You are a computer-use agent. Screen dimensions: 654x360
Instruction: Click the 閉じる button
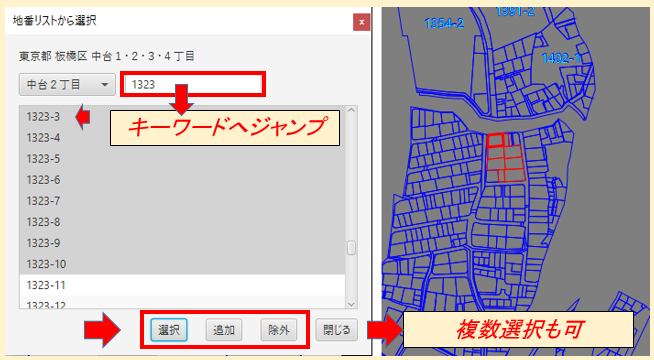click(x=337, y=330)
